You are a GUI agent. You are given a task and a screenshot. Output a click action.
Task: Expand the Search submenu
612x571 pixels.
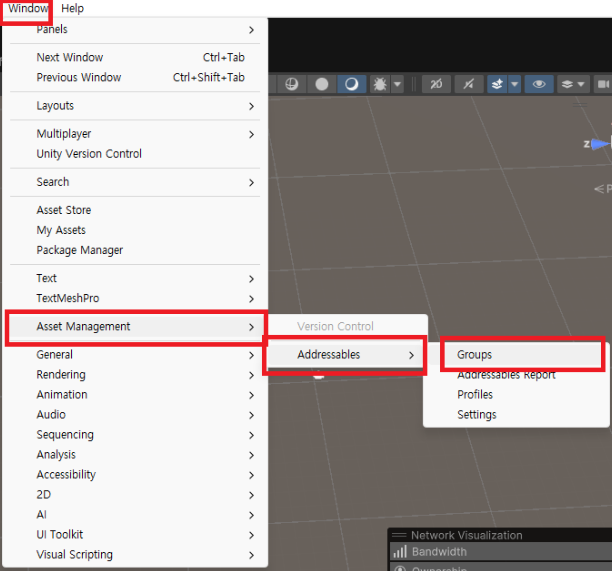pos(135,182)
